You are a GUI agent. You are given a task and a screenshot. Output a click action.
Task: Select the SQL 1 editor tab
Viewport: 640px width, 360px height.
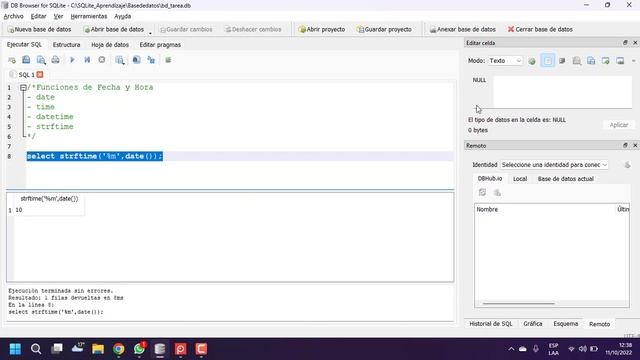tap(26, 75)
